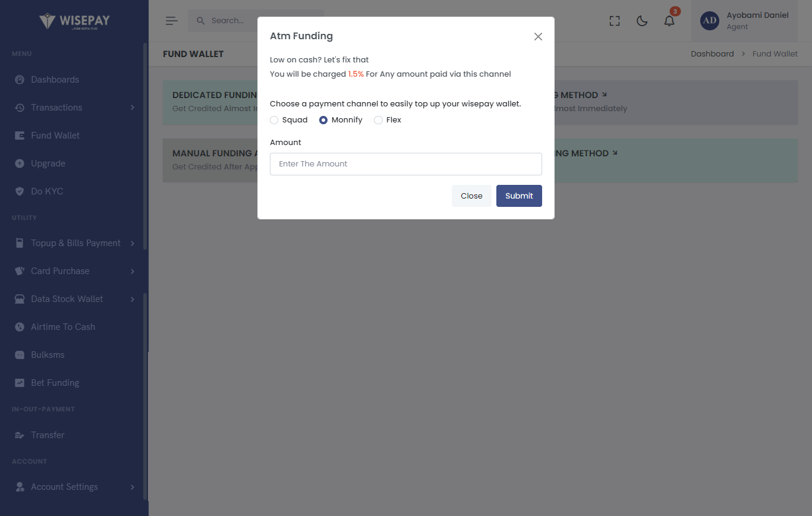Select the Squad payment channel
The width and height of the screenshot is (812, 516).
tap(274, 120)
